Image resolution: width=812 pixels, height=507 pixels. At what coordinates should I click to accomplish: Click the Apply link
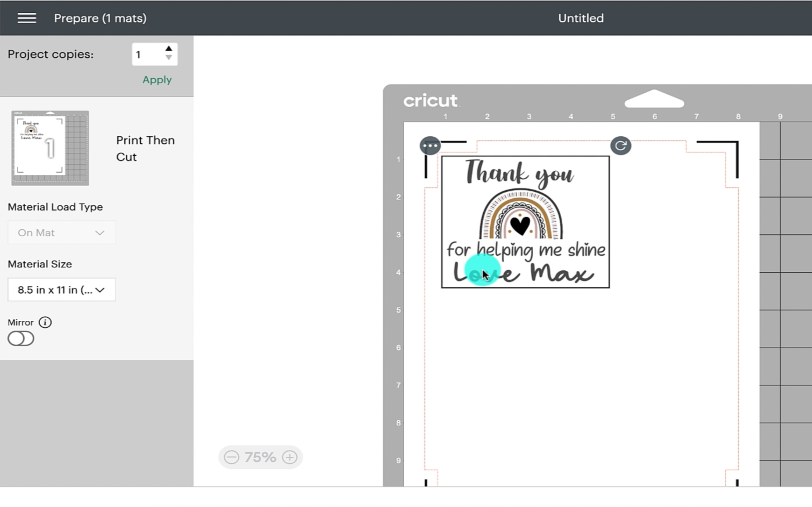click(157, 80)
